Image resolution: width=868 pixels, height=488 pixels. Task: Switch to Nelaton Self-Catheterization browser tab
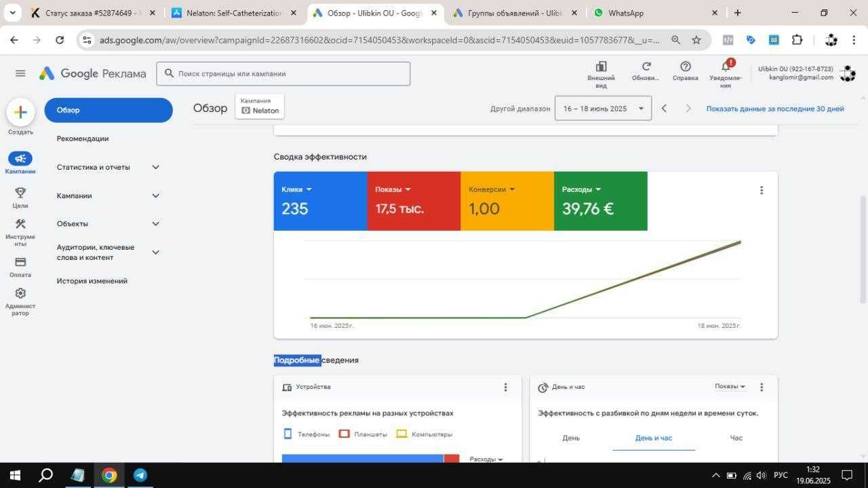[233, 13]
